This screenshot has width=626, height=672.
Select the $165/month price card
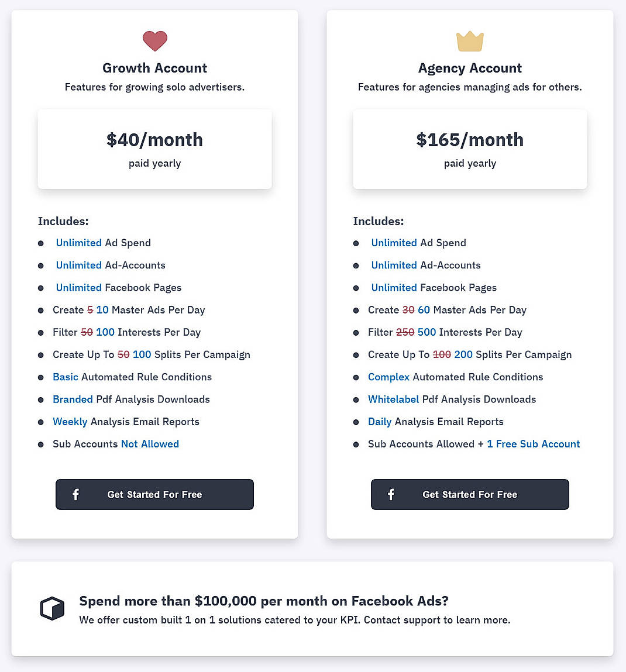coord(470,149)
